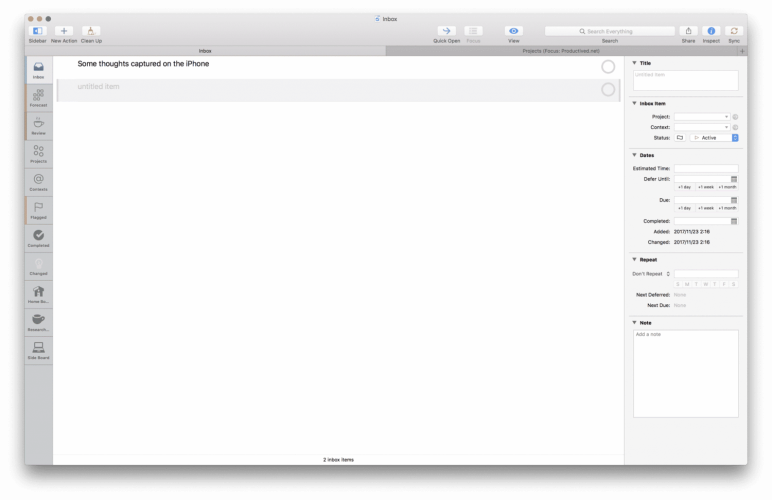Image resolution: width=772 pixels, height=500 pixels.
Task: Click the repeat interval field
Action: pyautogui.click(x=706, y=274)
